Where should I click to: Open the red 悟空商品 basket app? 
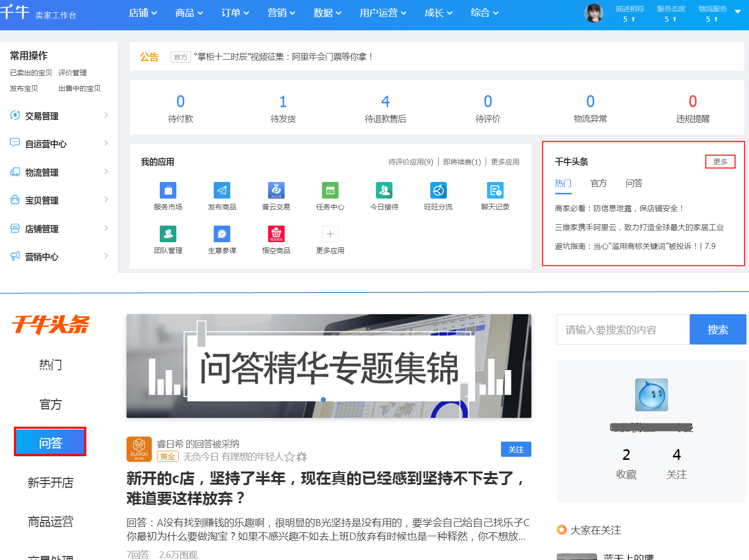coord(276,234)
